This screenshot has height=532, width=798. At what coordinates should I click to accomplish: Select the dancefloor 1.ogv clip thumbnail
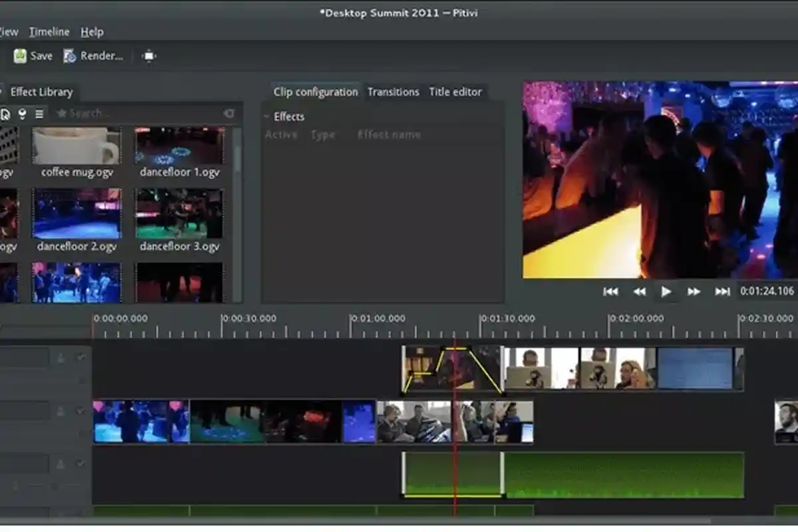179,146
